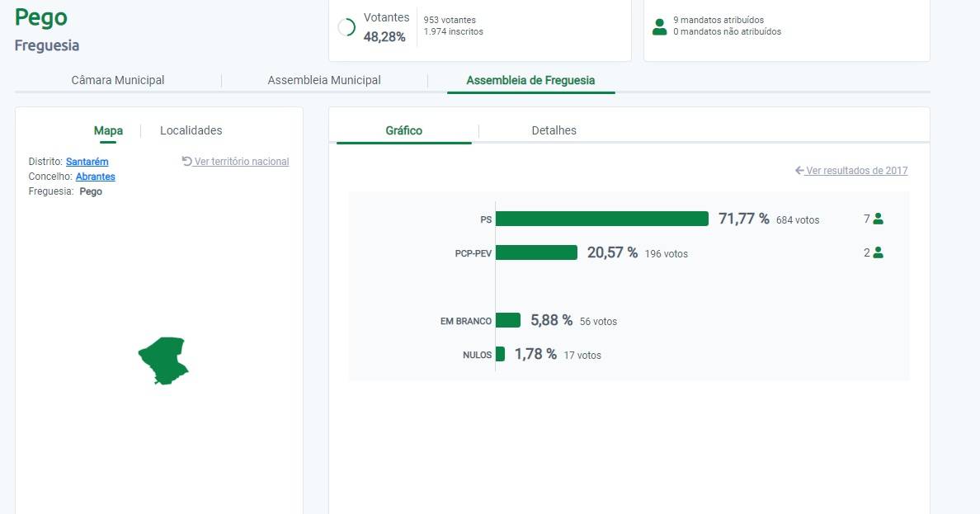
Task: Select the Mapa tab
Action: [x=108, y=130]
